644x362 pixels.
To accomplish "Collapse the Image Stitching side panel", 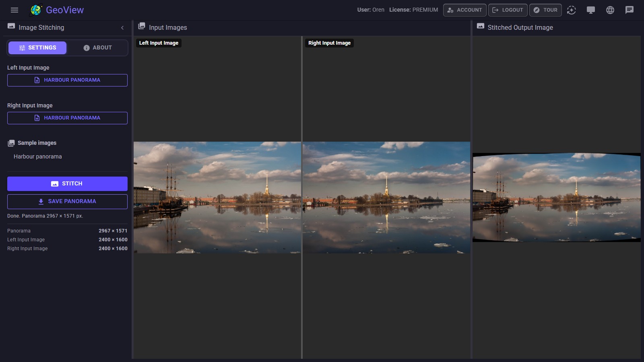I will click(x=122, y=28).
